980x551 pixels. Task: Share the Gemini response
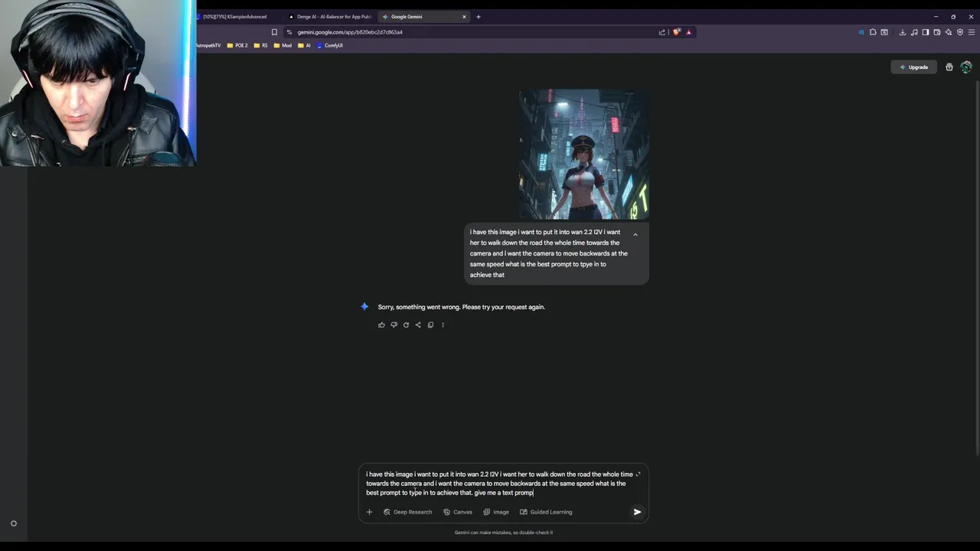(418, 325)
